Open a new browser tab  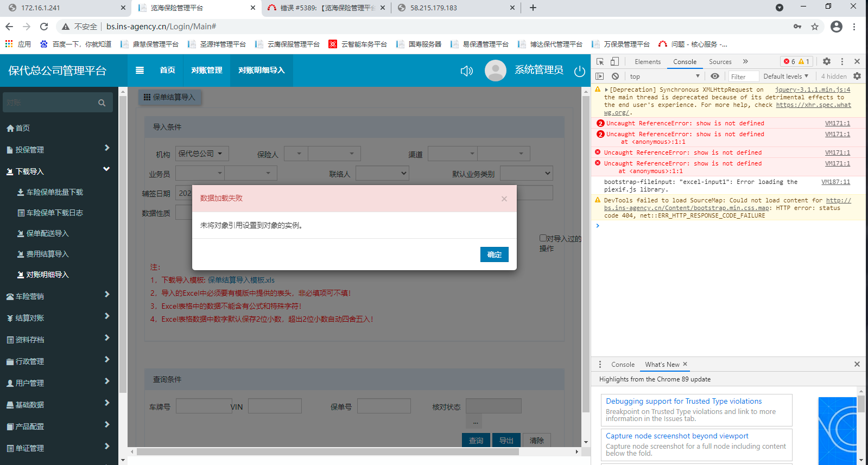[533, 8]
